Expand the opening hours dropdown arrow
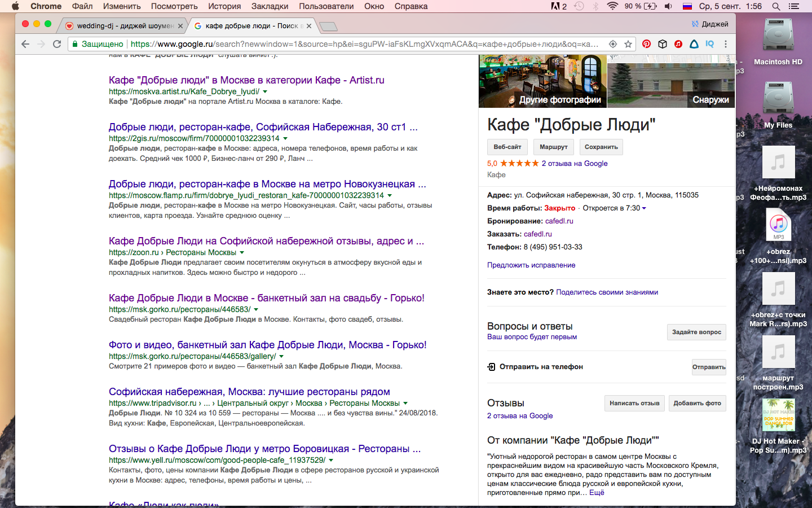Screen dimensions: 812x508 [644, 208]
